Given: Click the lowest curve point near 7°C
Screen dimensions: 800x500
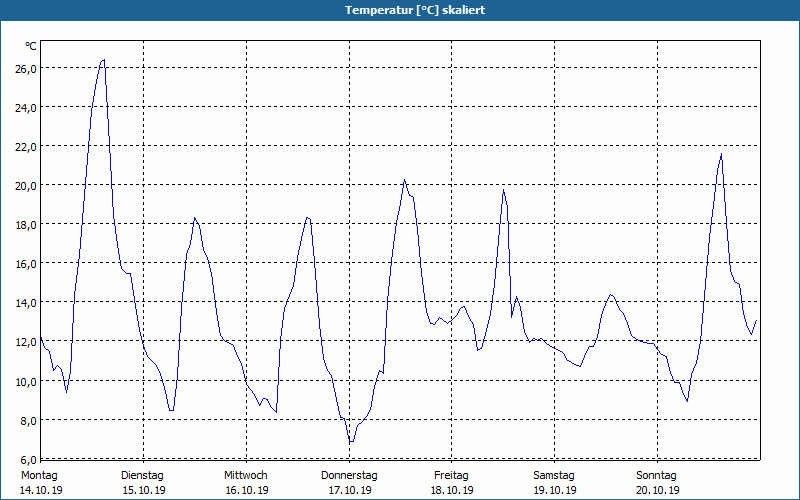Looking at the screenshot, I should coord(351,441).
